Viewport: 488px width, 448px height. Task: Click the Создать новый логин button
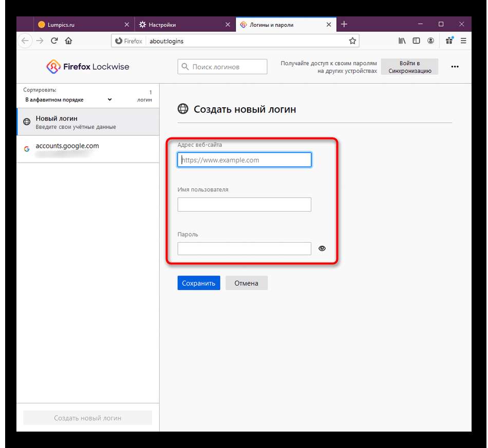[87, 418]
